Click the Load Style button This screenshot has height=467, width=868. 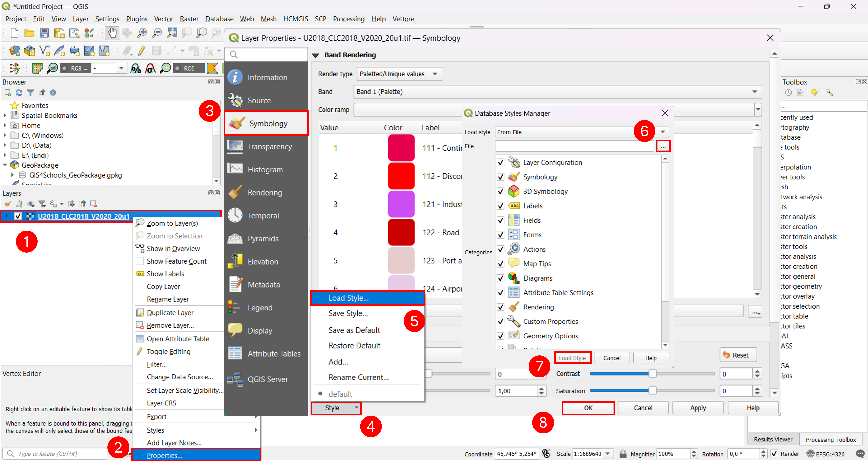pyautogui.click(x=572, y=358)
